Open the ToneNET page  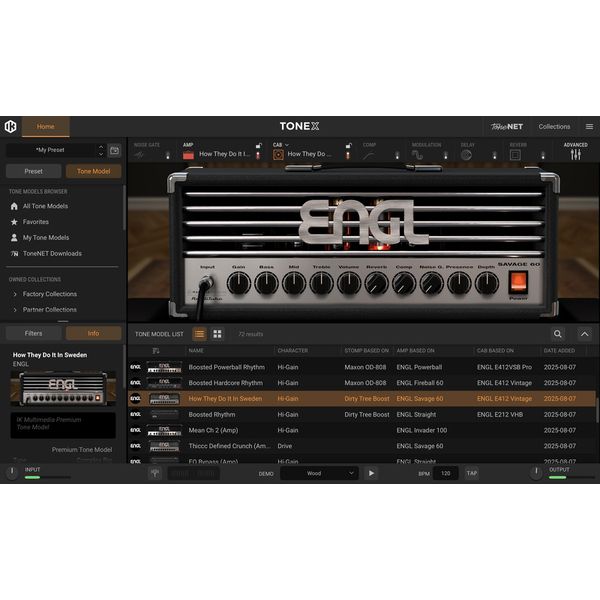(x=507, y=126)
